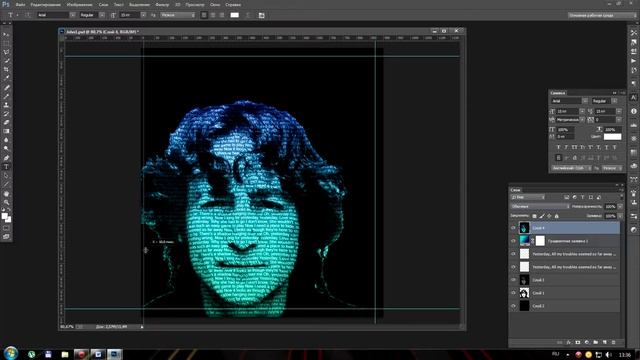
Task: Open the Редактирование menu
Action: pos(45,4)
